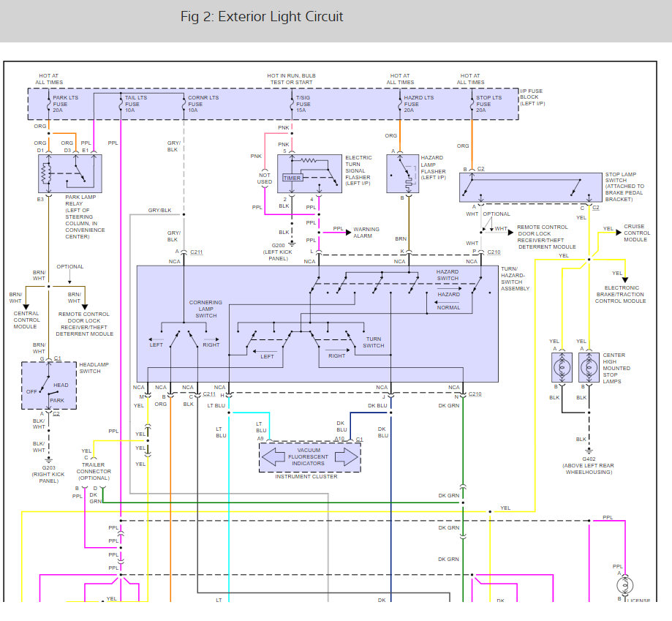This screenshot has width=672, height=621.
Task: Click the PARK LAMP RELAY description text
Action: click(x=85, y=217)
